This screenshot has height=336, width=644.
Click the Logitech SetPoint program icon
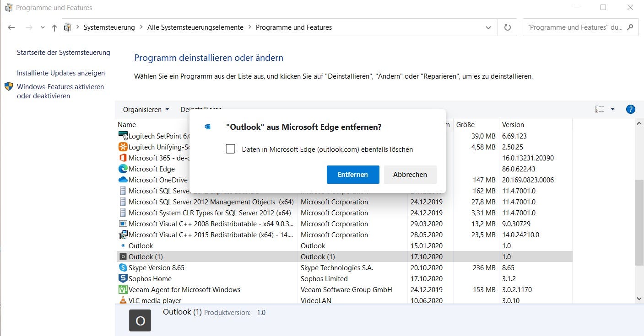coord(123,136)
